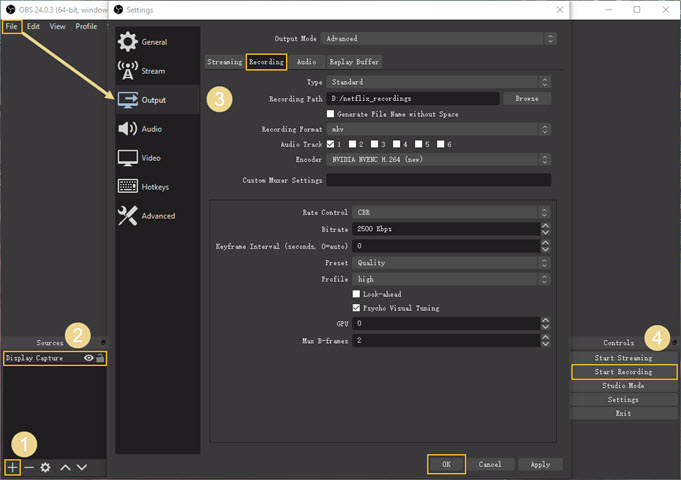Disable Psycho Visual Tuning
681x480 pixels.
click(x=357, y=308)
